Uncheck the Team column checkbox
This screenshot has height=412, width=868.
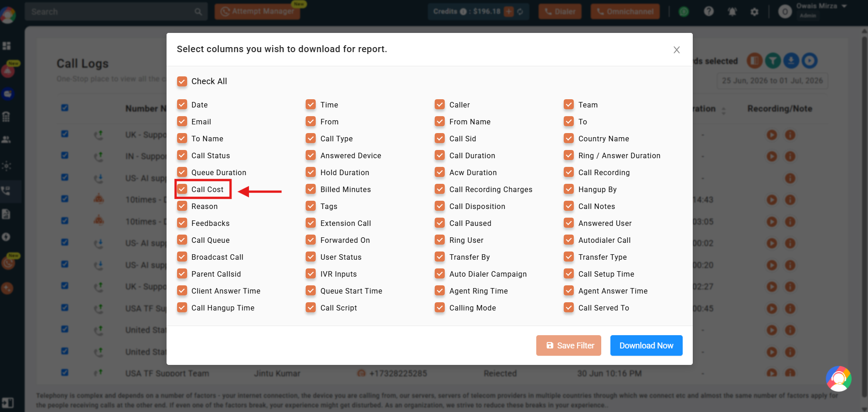tap(569, 105)
